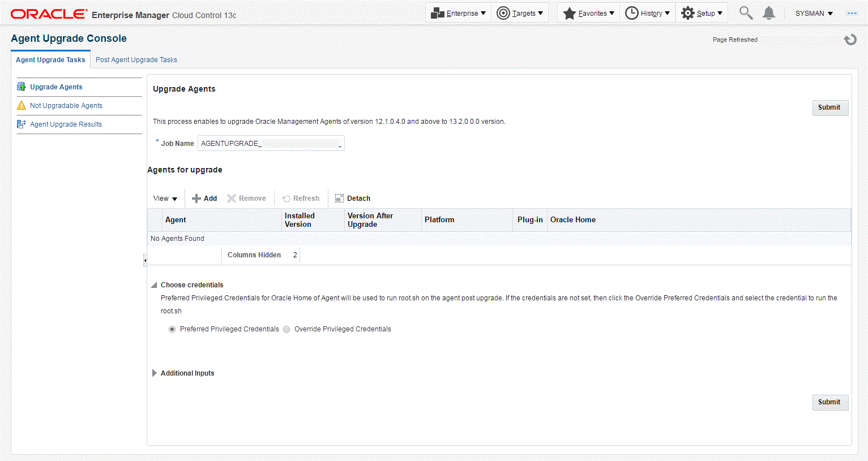Click the three-dots overflow icon
The image size is (868, 461).
point(852,13)
